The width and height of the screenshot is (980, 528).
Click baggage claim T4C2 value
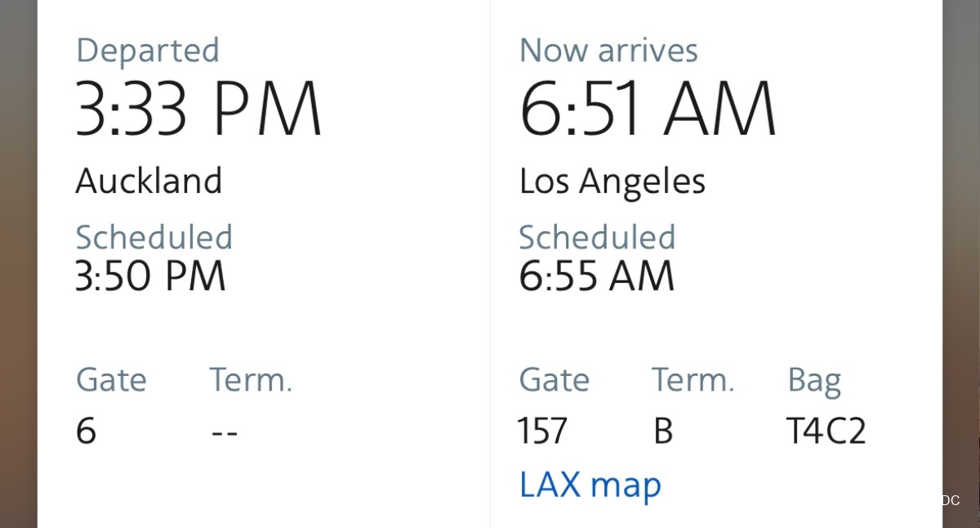[x=826, y=431]
